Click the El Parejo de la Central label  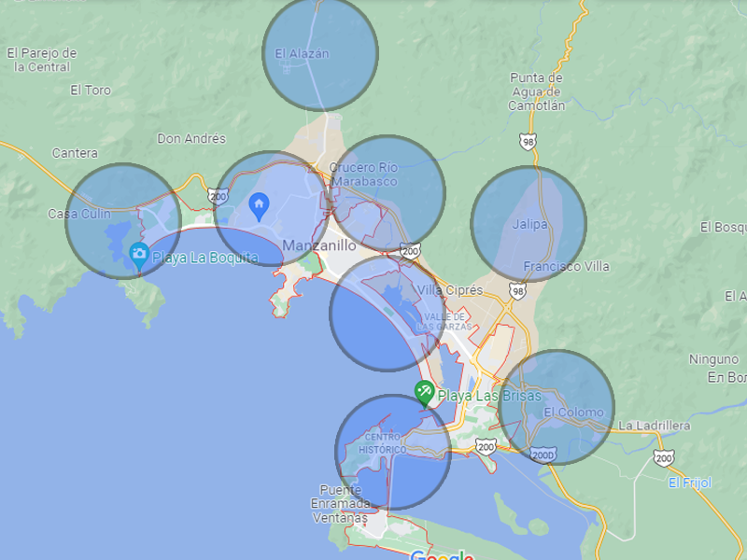42,60
